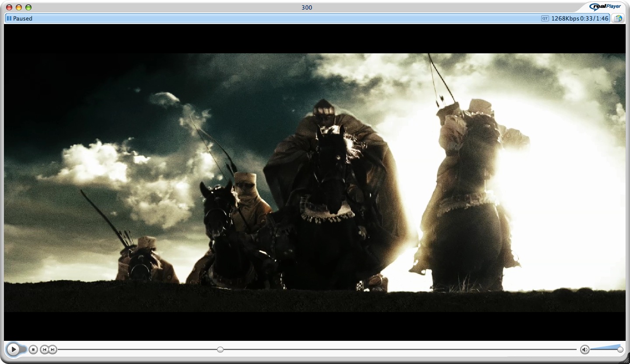The height and width of the screenshot is (364, 630).
Task: Skip to next clip button
Action: [52, 350]
